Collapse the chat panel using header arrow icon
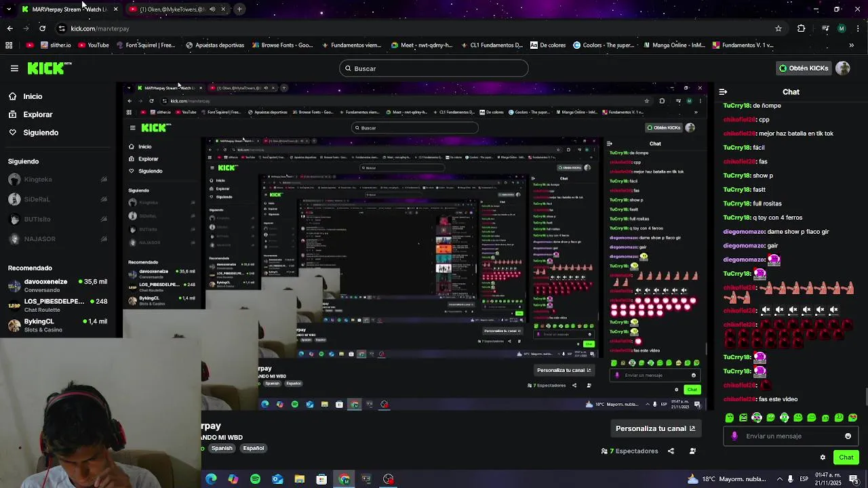 click(723, 91)
